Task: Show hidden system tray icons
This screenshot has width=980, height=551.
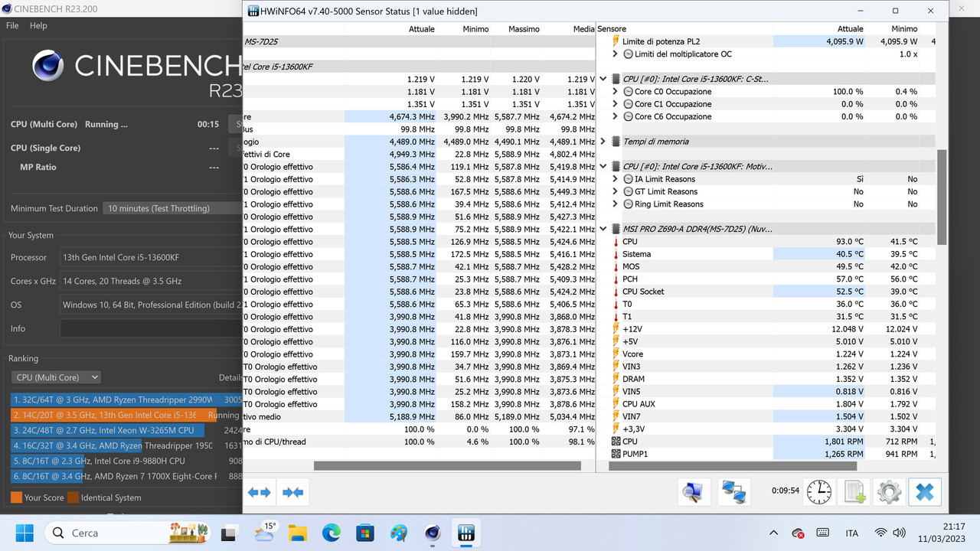Action: pyautogui.click(x=773, y=533)
